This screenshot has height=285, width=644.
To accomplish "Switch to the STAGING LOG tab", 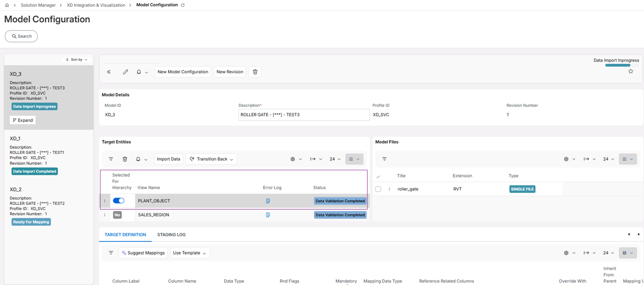I will [x=171, y=235].
